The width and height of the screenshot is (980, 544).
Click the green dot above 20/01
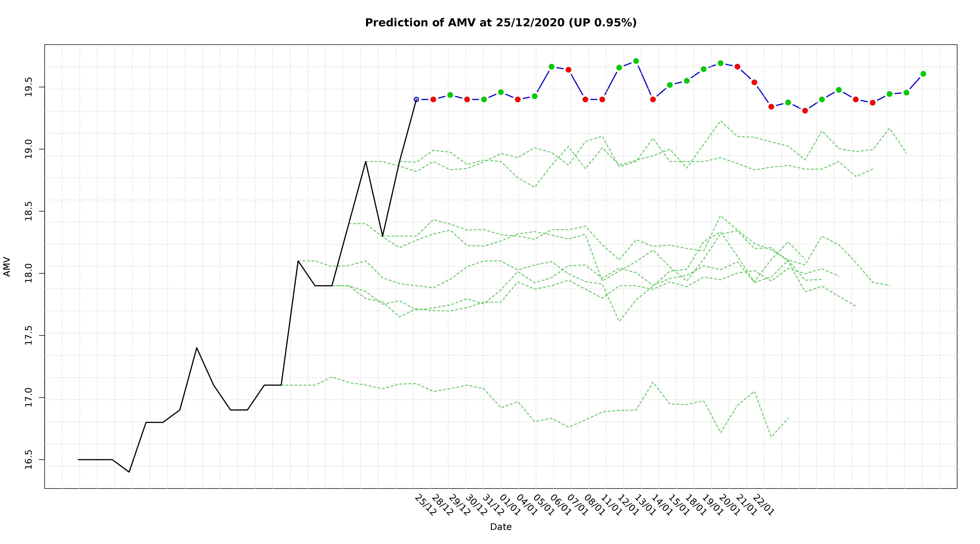coord(720,63)
